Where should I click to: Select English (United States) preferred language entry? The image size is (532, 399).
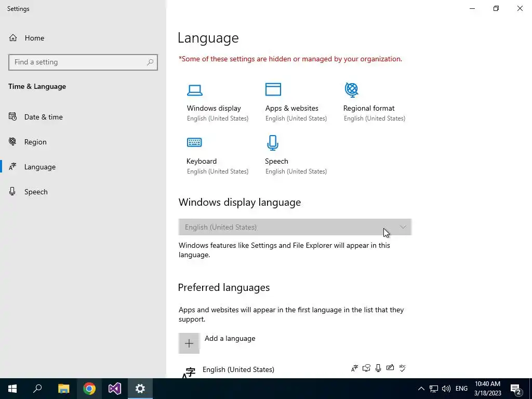[x=238, y=369]
